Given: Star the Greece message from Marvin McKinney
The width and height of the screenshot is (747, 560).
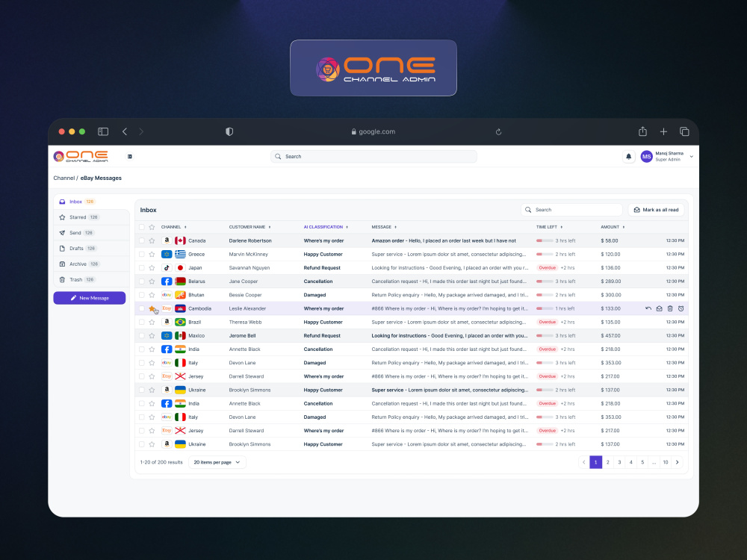Looking at the screenshot, I should 152,255.
